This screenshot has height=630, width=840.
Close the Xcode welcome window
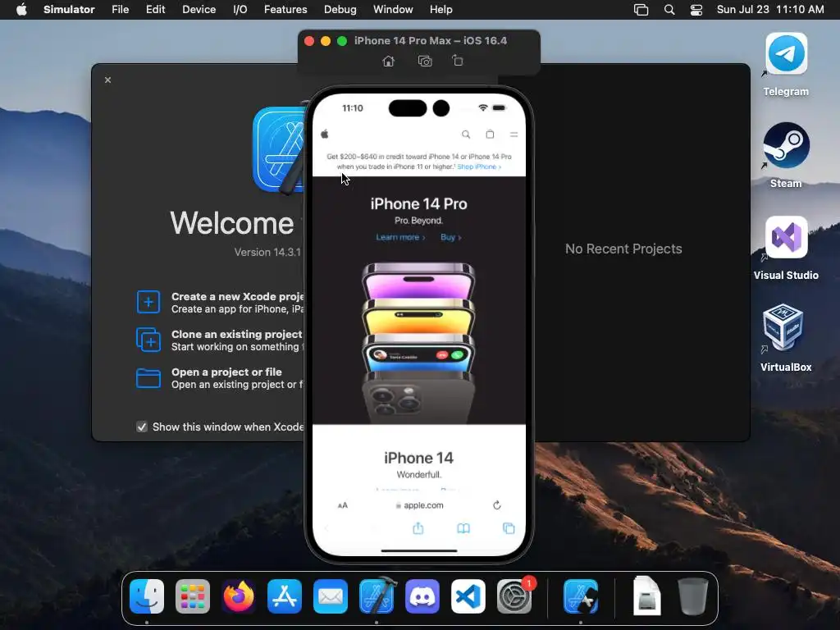point(107,80)
